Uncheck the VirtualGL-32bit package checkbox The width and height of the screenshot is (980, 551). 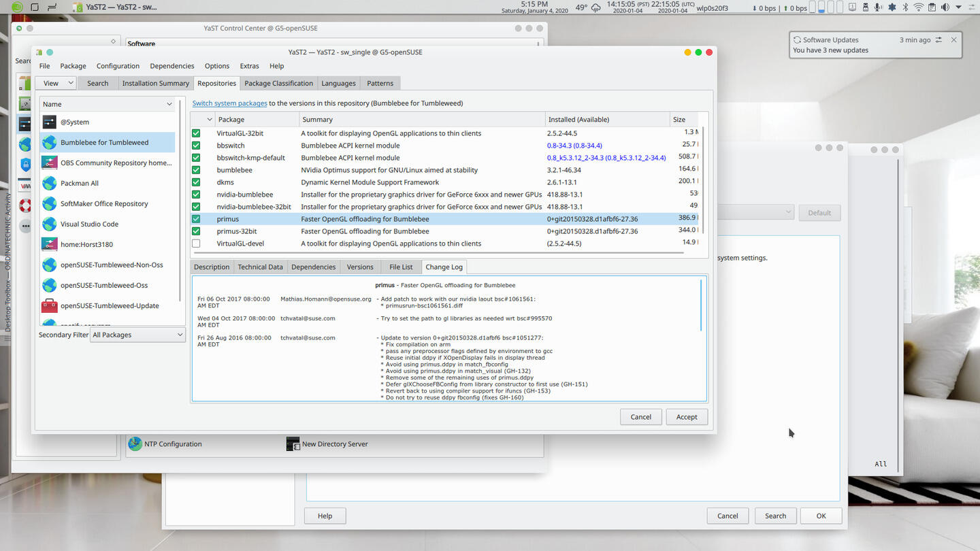(x=196, y=133)
